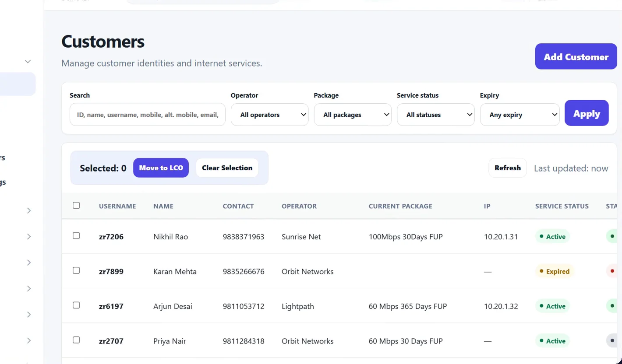Click Orbit Networks in Karan Mehta's row

pyautogui.click(x=307, y=272)
